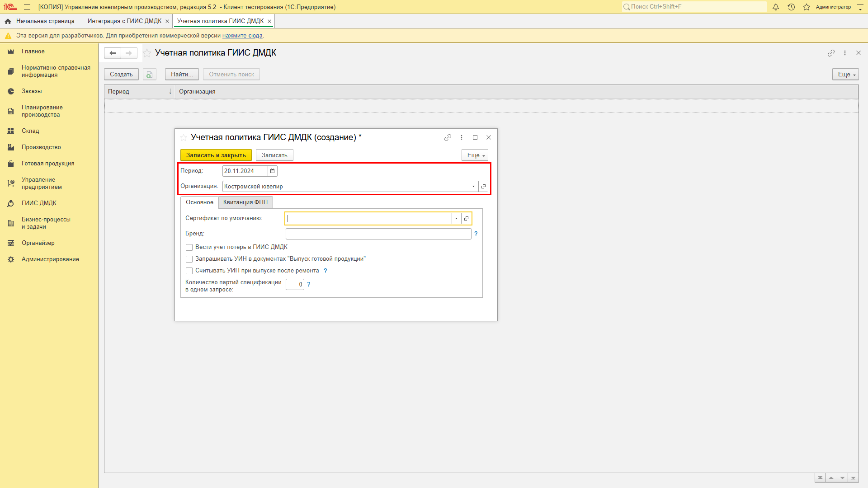Show help for Считывать УИН при выпуске
The width and height of the screenshot is (868, 488).
pos(325,271)
